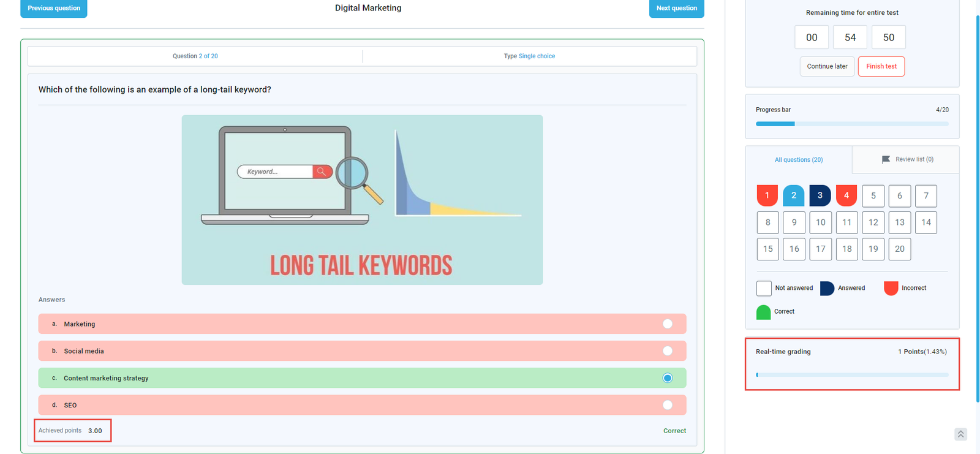Navigate to question 20 tile
Screen dimensions: 980x454
[899, 249]
